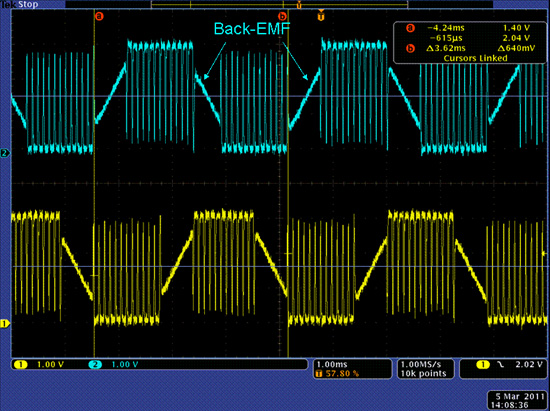The image size is (550, 411).
Task: Select the 2.02 V trigger level readout
Action: [529, 364]
